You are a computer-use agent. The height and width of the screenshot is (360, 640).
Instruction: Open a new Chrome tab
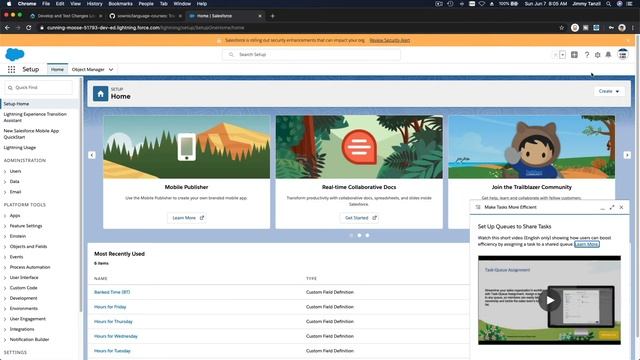272,16
